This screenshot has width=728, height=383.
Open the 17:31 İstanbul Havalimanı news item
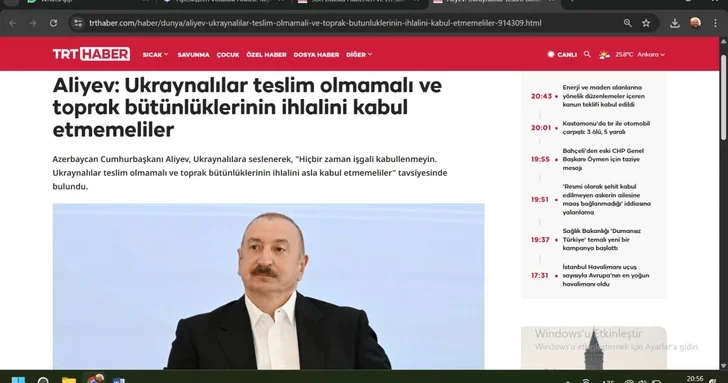tap(592, 275)
